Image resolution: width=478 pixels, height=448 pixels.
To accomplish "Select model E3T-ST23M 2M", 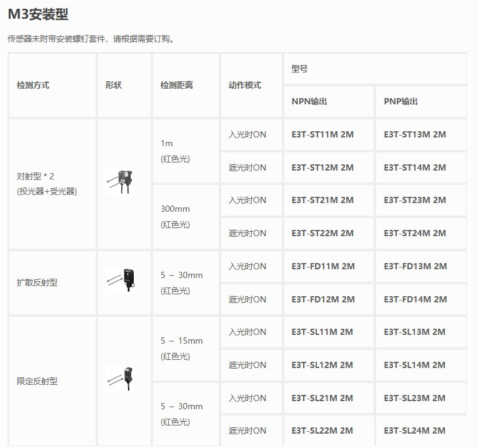I will (x=415, y=200).
